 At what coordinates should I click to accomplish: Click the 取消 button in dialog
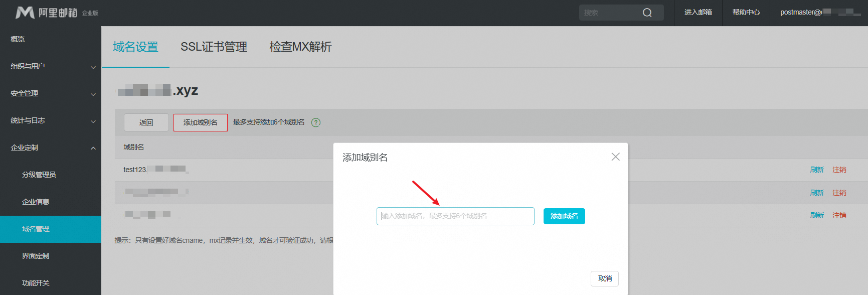(x=604, y=278)
